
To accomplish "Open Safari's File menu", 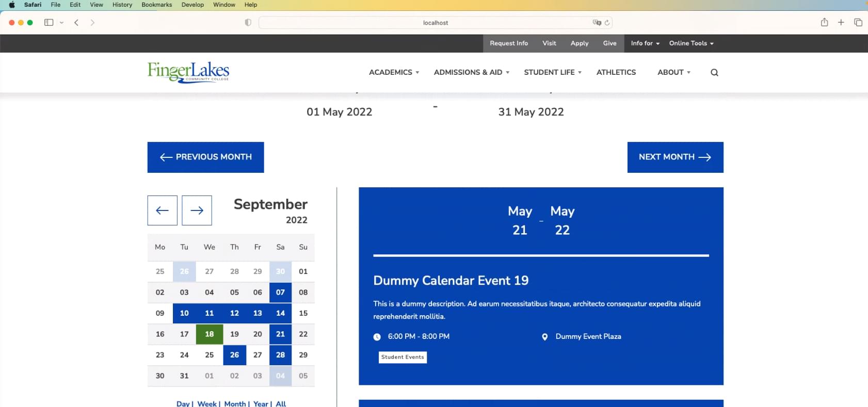I will (x=56, y=5).
